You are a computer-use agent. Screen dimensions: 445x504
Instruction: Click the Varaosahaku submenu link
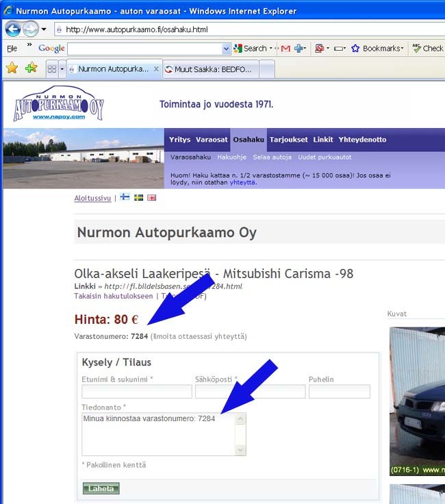pyautogui.click(x=190, y=157)
